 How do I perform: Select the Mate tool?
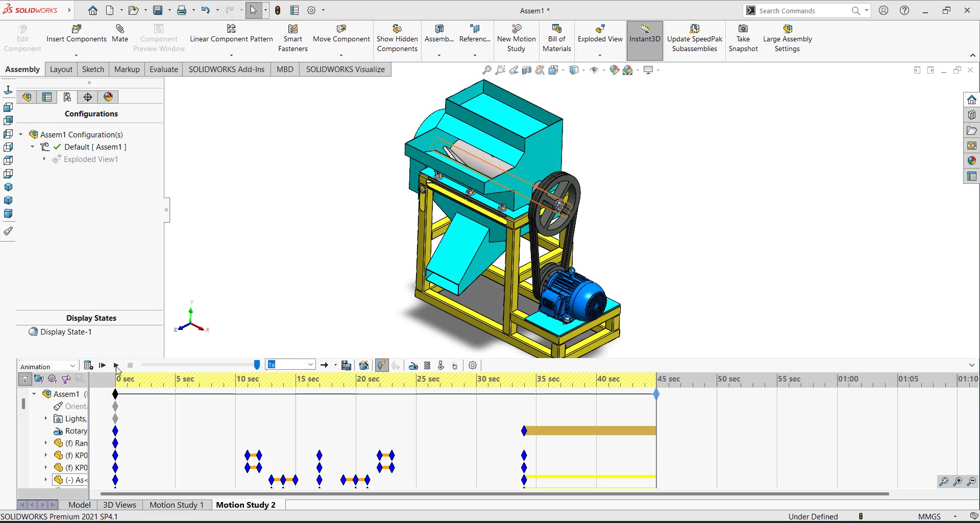click(x=120, y=33)
